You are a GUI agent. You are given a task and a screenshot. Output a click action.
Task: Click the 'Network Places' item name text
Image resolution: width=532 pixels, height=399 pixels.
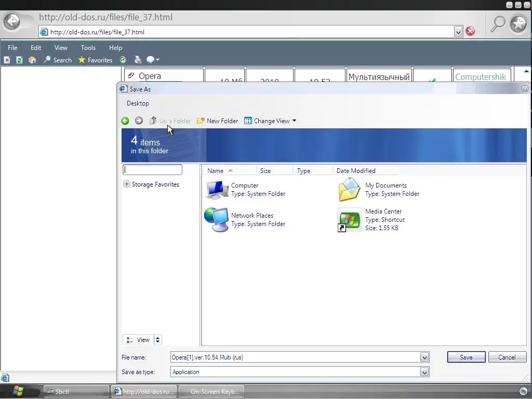tap(252, 216)
